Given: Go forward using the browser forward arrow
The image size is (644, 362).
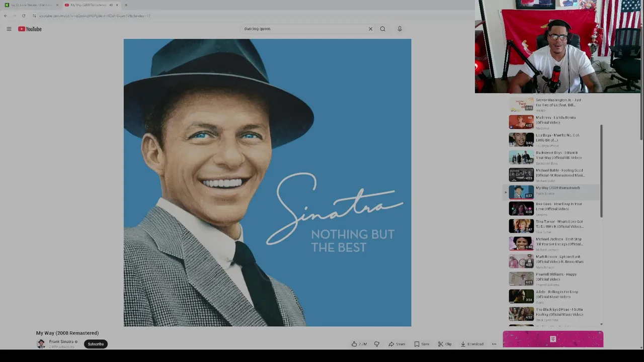Looking at the screenshot, I should tap(14, 16).
